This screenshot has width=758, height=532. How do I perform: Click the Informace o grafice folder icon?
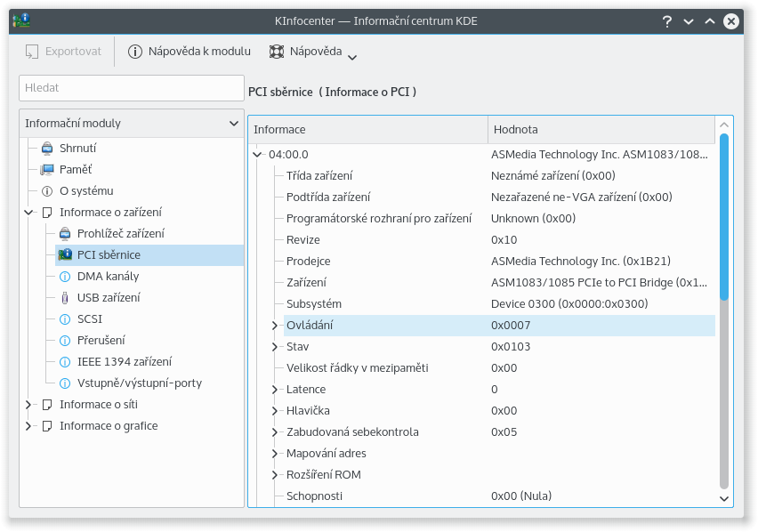tap(47, 426)
